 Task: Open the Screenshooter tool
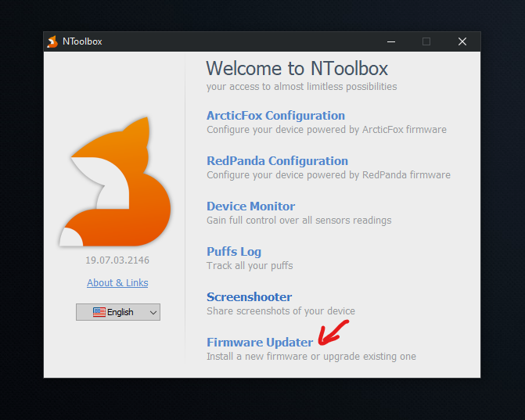tap(249, 297)
